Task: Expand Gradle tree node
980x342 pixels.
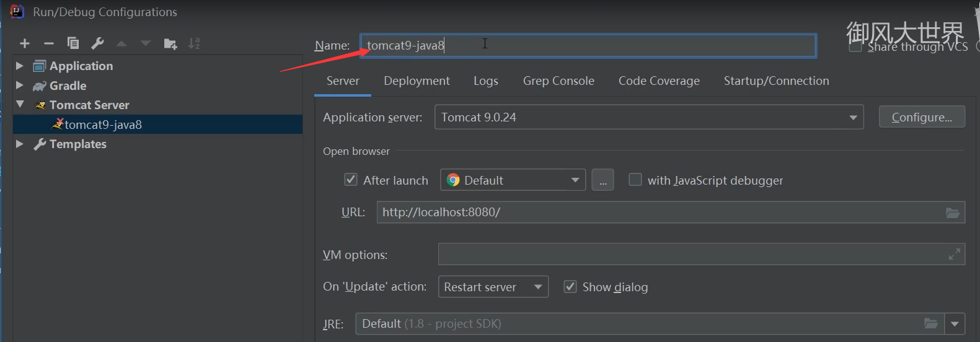Action: click(x=19, y=85)
